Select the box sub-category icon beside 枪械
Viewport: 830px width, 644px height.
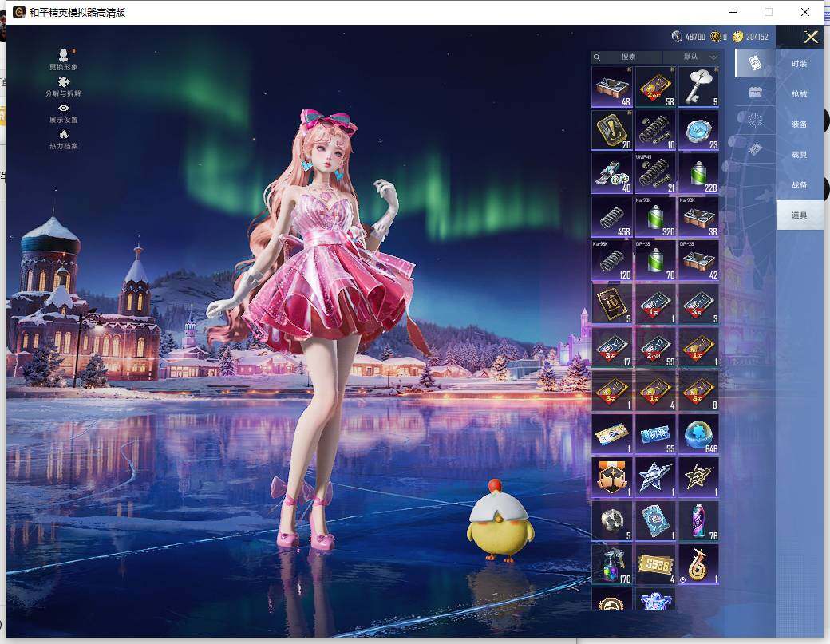(x=755, y=92)
